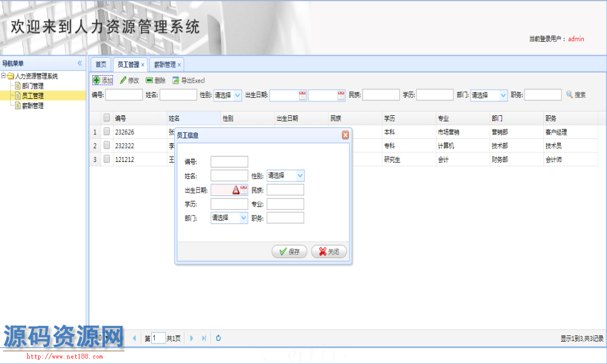Select 部门管理 in the navigation tree
The height and width of the screenshot is (364, 607).
32,86
